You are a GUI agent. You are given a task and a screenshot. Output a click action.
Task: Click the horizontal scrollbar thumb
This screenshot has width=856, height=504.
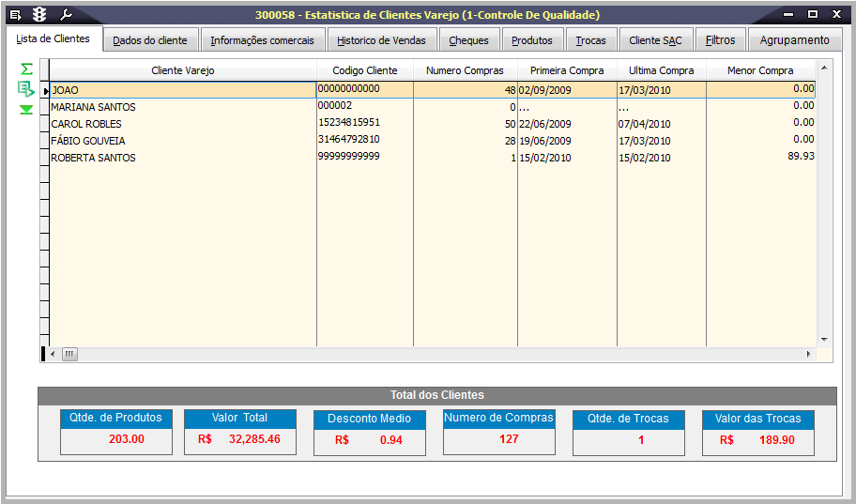coord(69,355)
